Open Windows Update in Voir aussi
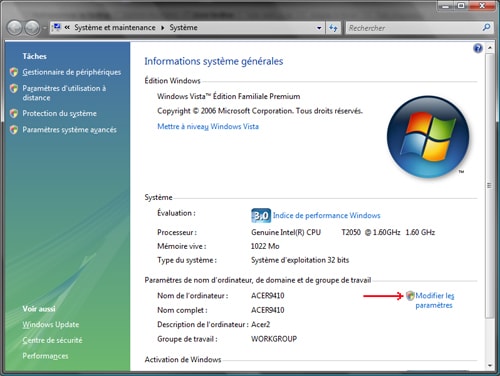This screenshot has height=376, width=500. coord(51,324)
